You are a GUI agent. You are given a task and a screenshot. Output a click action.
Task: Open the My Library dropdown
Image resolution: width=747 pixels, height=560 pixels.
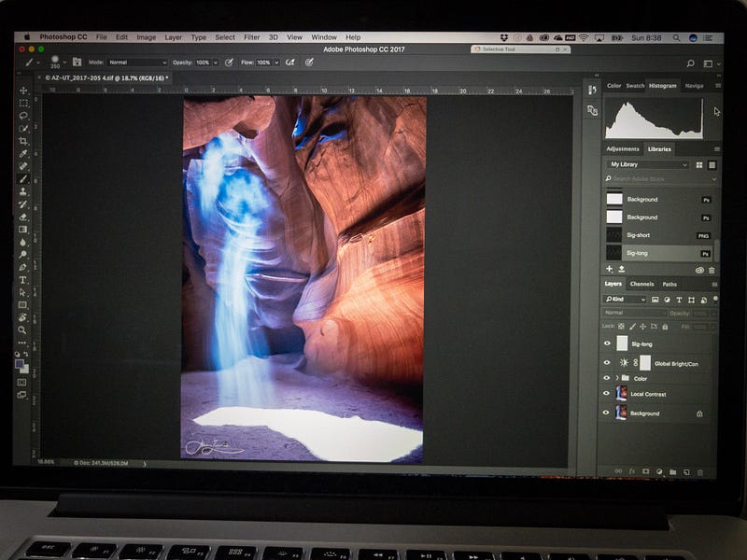click(x=648, y=164)
